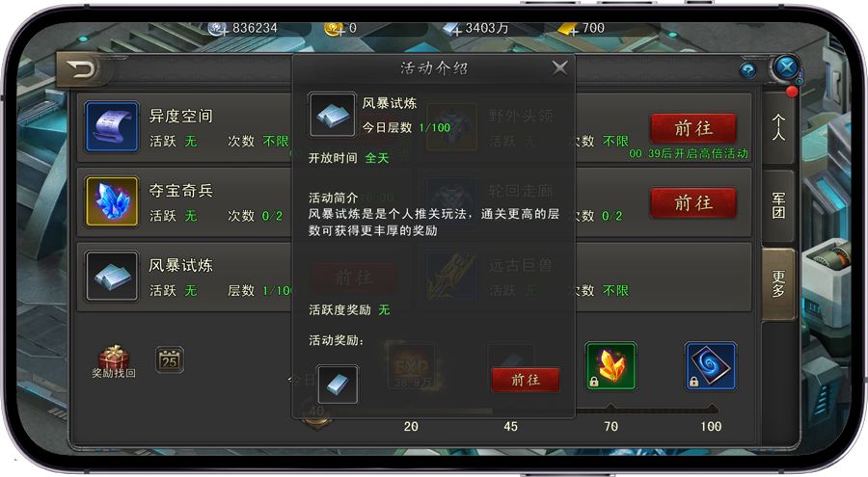
Task: Click the reward item thumbnail in popup
Action: click(x=338, y=384)
